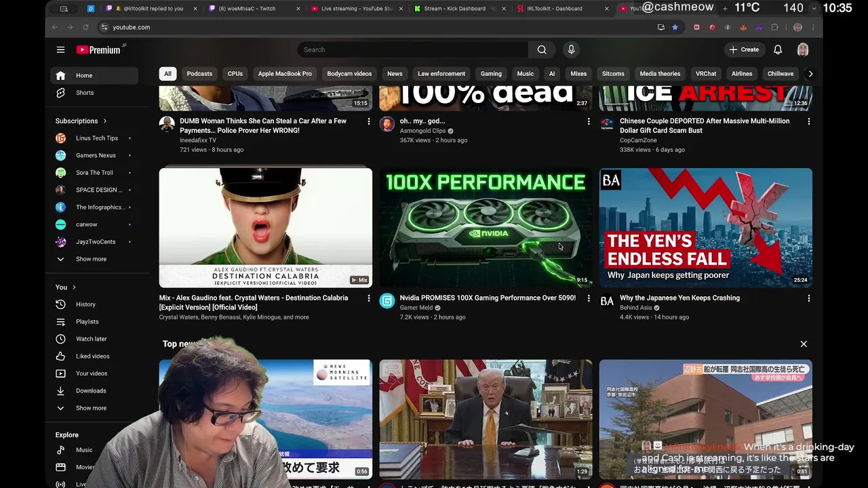Reload the page in the browser

pyautogui.click(x=85, y=27)
